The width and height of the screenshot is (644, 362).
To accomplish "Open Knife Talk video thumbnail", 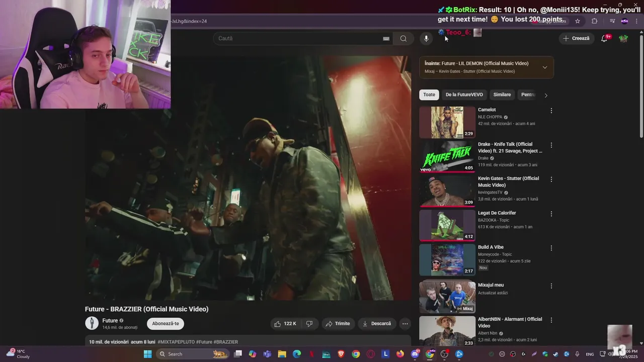I will (x=447, y=156).
